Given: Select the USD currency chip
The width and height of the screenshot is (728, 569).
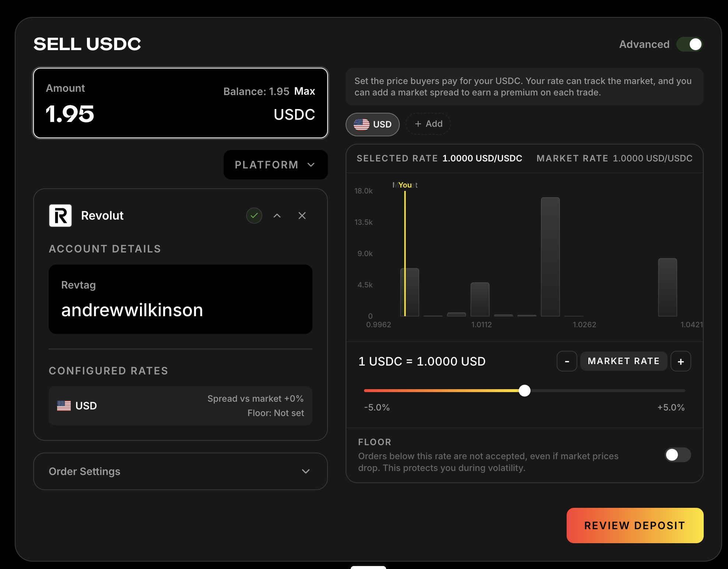Looking at the screenshot, I should tap(372, 124).
